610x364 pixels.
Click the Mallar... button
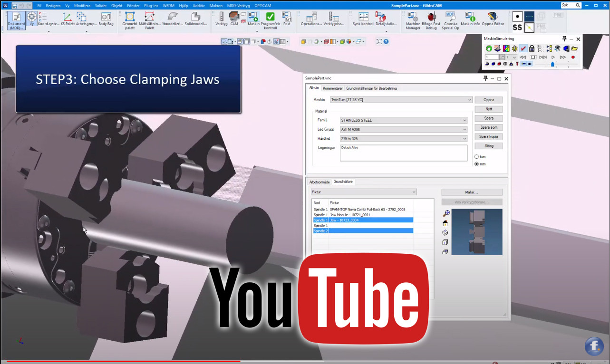[x=472, y=192]
